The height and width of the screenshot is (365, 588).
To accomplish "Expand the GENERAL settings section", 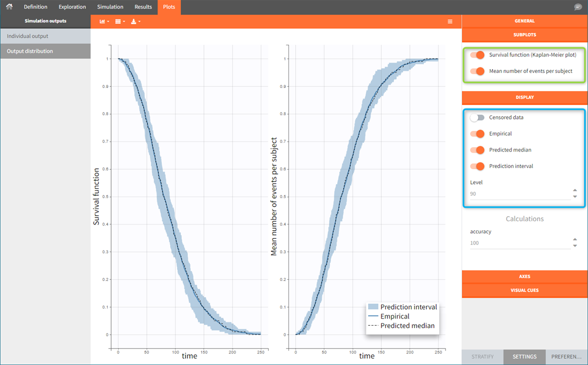I will 524,21.
